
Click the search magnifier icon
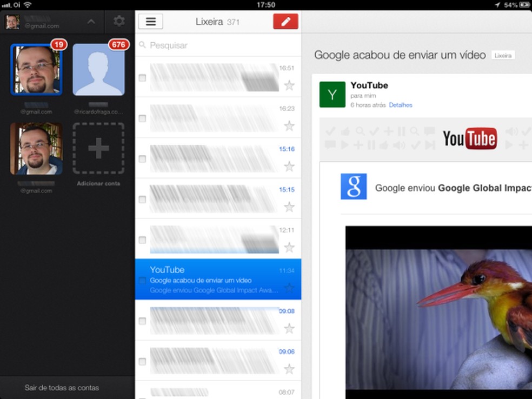tap(143, 45)
